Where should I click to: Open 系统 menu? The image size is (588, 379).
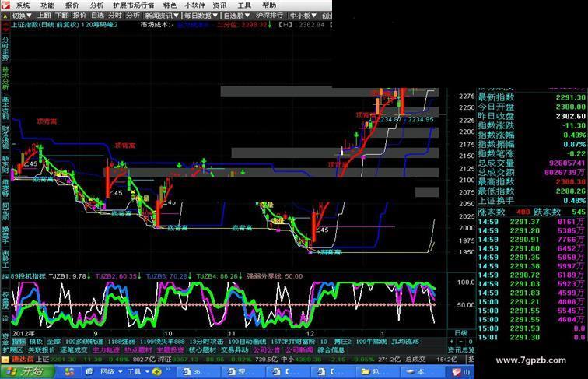tap(22, 5)
